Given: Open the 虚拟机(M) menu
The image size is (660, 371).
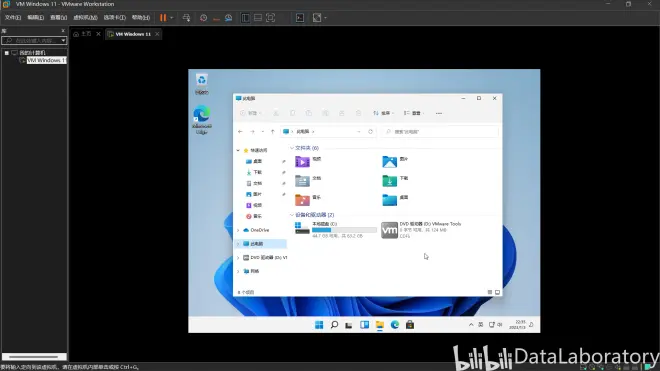Looking at the screenshot, I should (85, 18).
